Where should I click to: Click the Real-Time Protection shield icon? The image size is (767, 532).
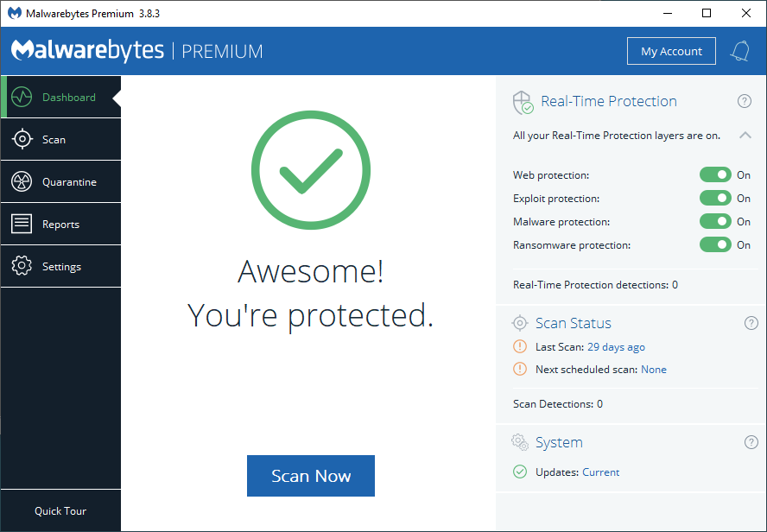pos(523,102)
